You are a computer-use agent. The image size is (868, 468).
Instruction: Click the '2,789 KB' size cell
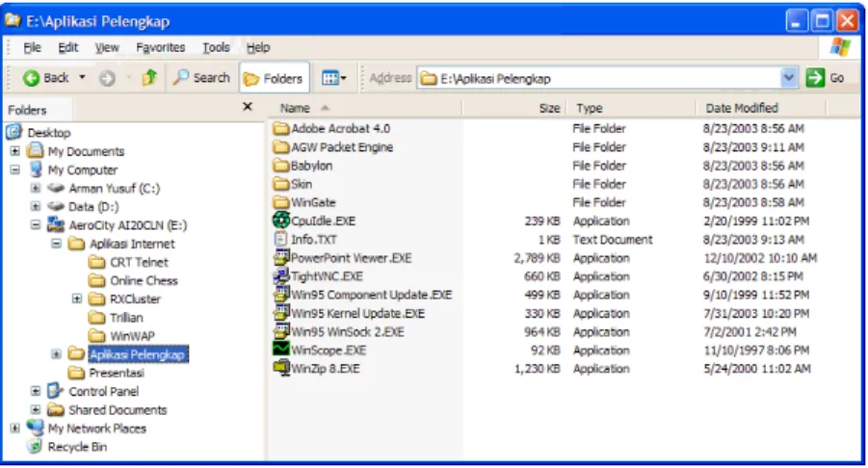(x=537, y=258)
